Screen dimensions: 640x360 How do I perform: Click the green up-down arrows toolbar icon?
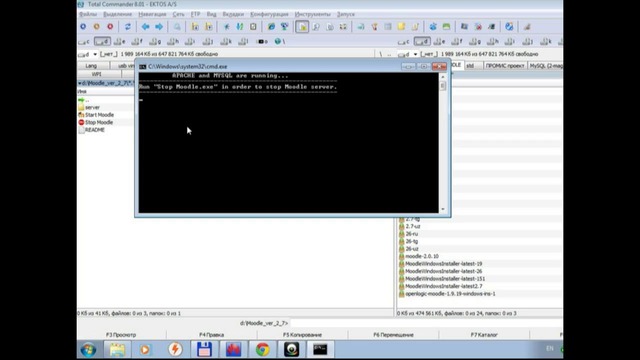click(x=240, y=27)
